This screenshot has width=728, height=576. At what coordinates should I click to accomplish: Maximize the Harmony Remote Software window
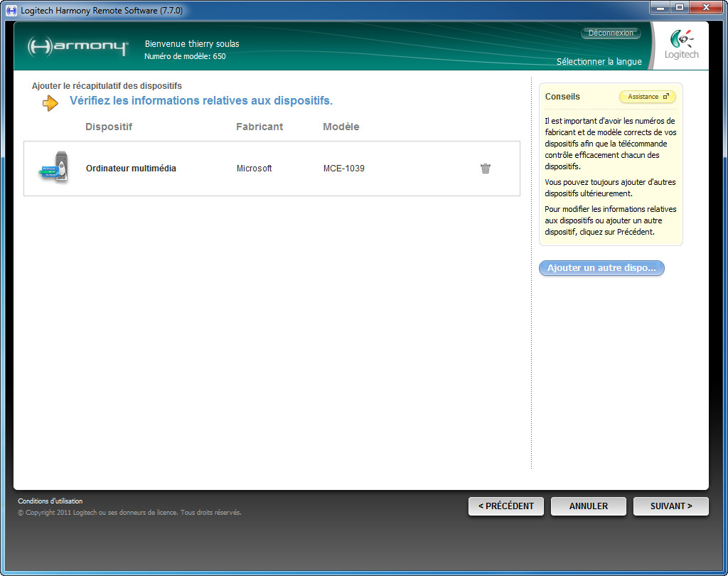tap(679, 7)
